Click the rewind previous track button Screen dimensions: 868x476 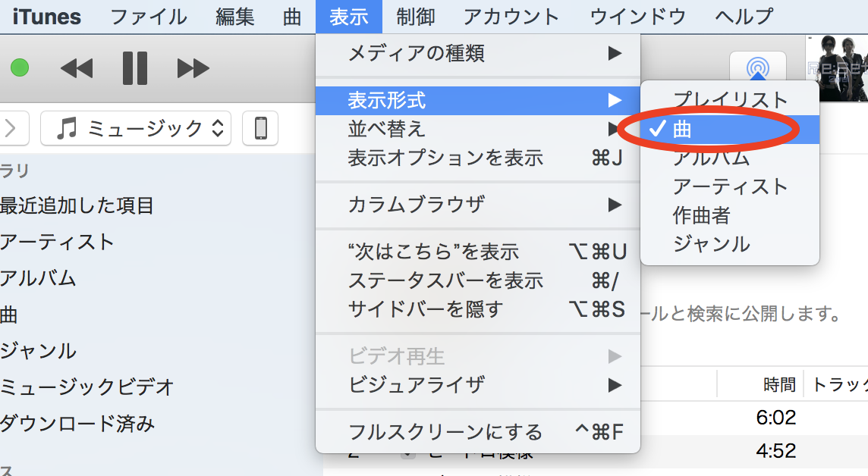point(77,68)
